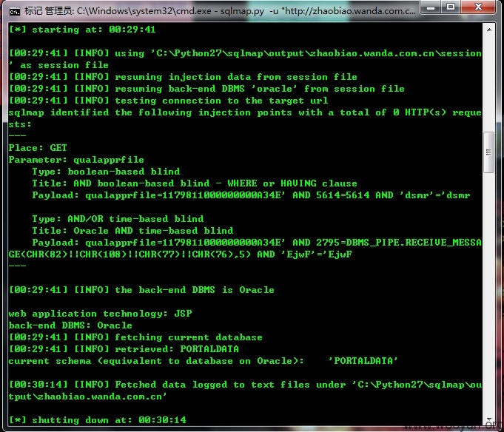Image resolution: width=504 pixels, height=432 pixels.
Task: Click 'sqlmap identified the following injection points' line
Action: 245,112
